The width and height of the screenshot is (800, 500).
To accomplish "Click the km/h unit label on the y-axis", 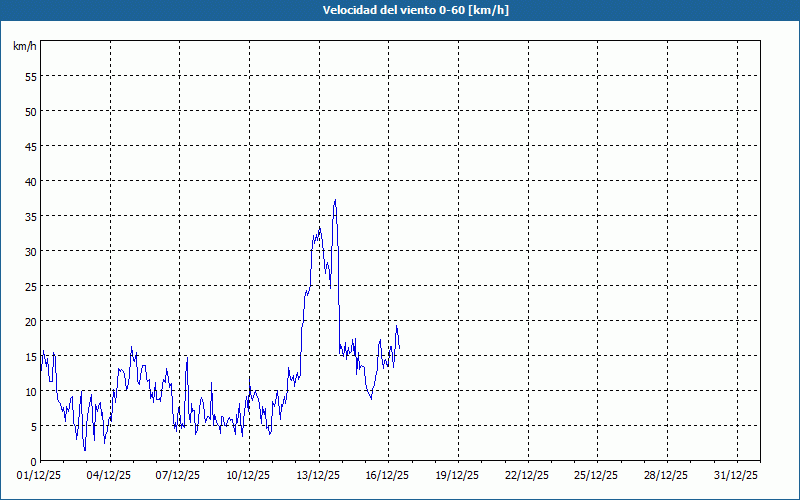I will (24, 46).
